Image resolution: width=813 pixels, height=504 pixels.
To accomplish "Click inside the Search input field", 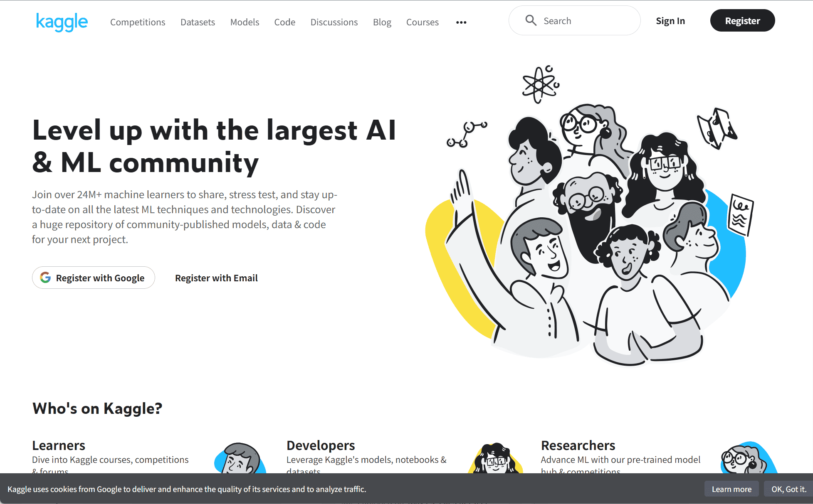I will (x=582, y=20).
